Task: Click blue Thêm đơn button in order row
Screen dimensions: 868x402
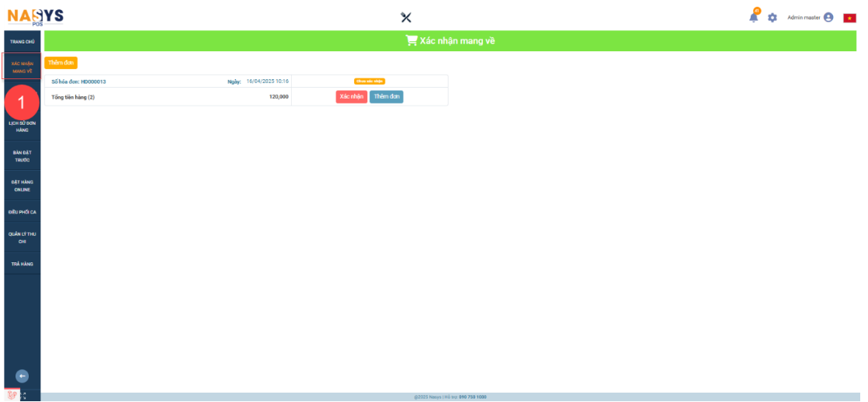Action: click(386, 97)
